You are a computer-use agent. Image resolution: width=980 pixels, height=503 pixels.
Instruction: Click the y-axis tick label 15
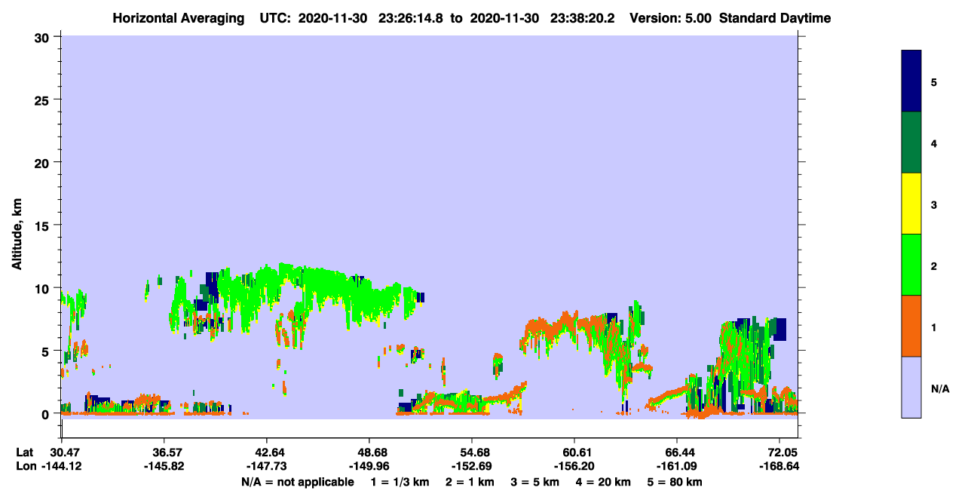(44, 225)
